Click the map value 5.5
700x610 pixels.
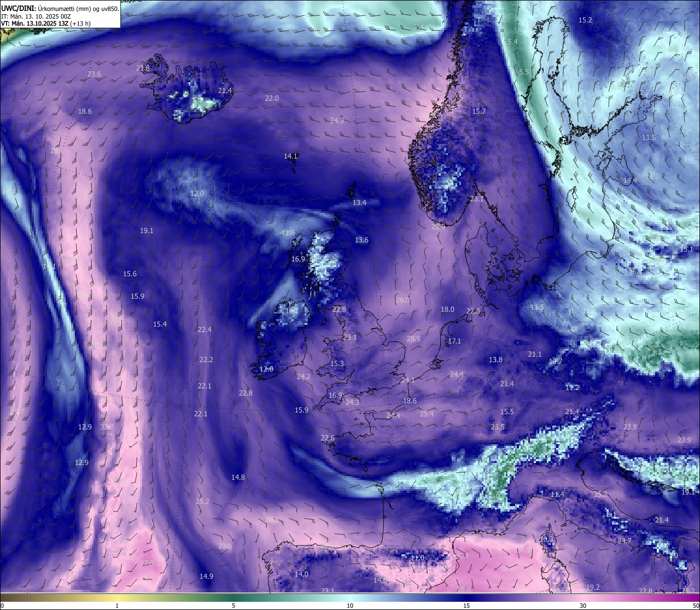point(524,72)
